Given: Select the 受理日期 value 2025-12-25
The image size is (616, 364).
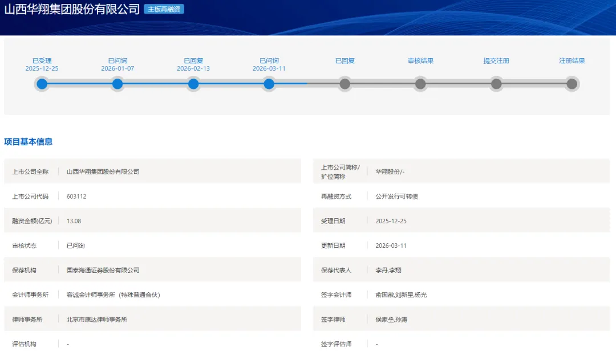Looking at the screenshot, I should 391,221.
